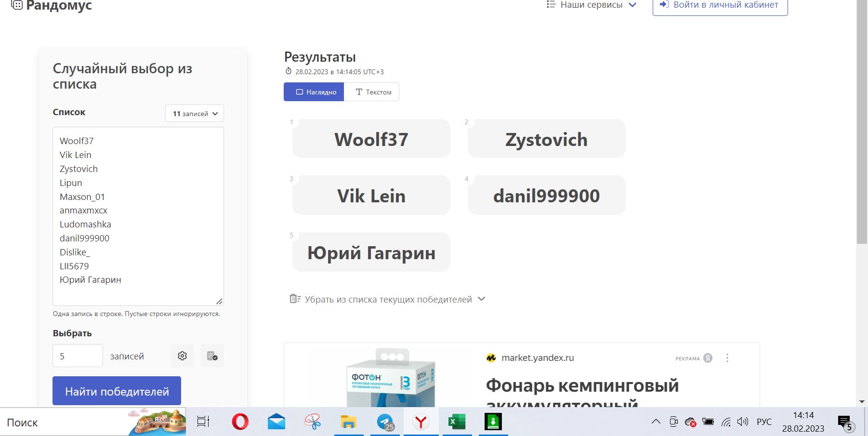Open the settings gear next to record count
868x436 pixels.
[x=182, y=356]
